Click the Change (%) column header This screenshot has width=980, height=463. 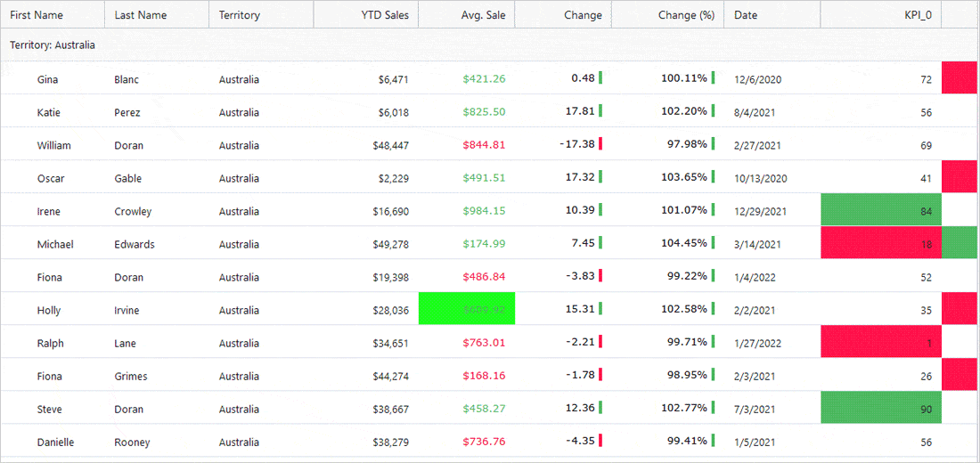pos(686,15)
